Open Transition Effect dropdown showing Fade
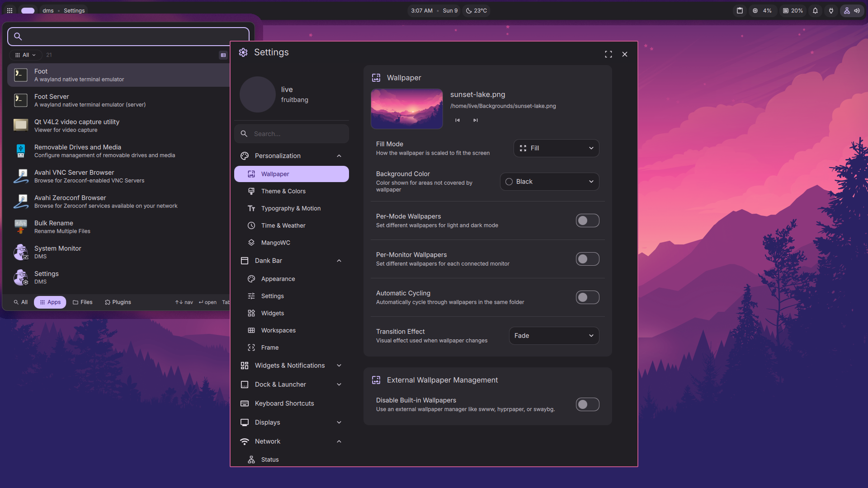The width and height of the screenshot is (868, 488). [554, 336]
